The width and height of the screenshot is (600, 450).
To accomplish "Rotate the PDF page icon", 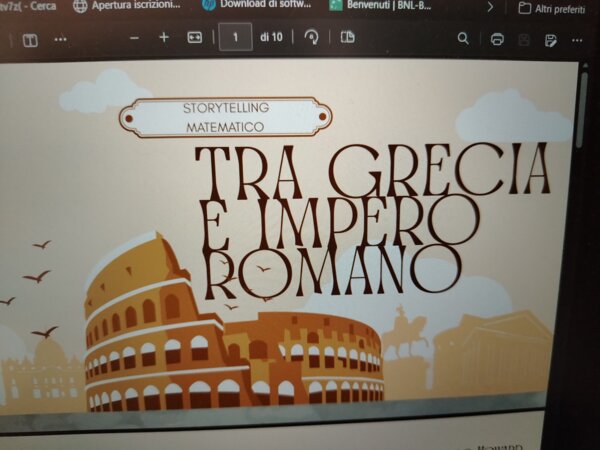I will (311, 38).
